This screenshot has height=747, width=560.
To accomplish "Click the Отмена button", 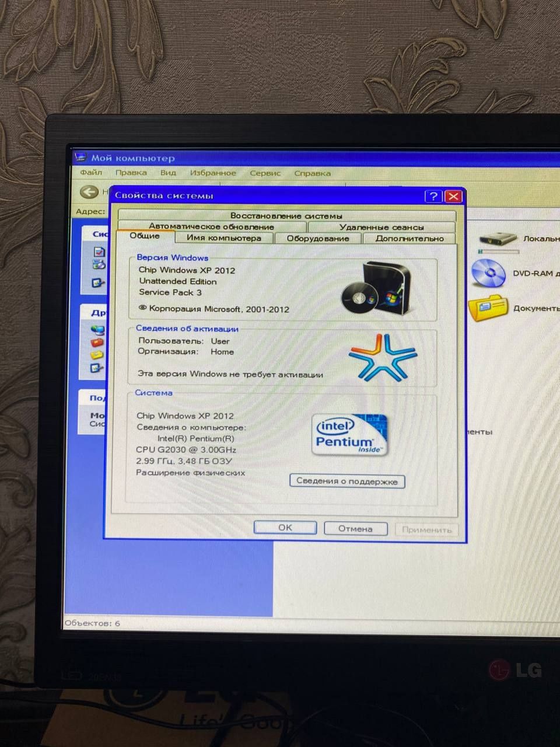I will [x=355, y=529].
